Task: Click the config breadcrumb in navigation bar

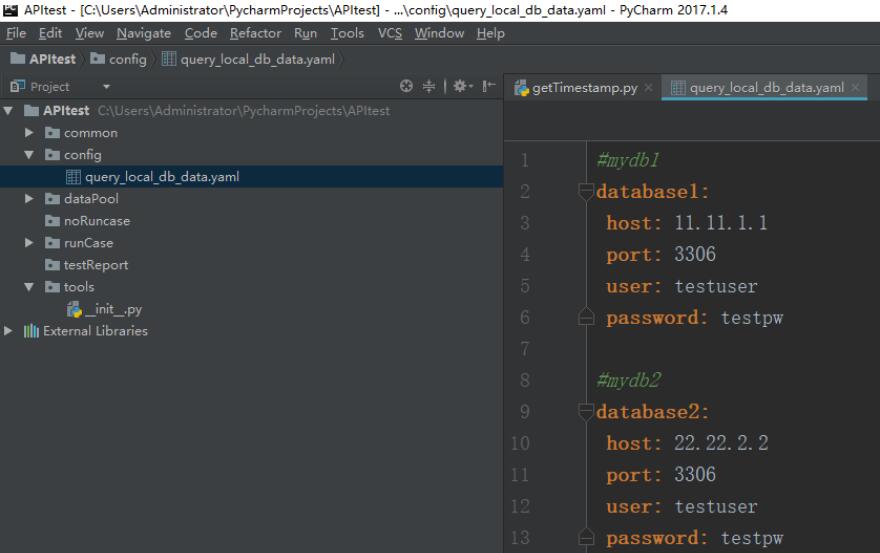Action: pyautogui.click(x=118, y=59)
